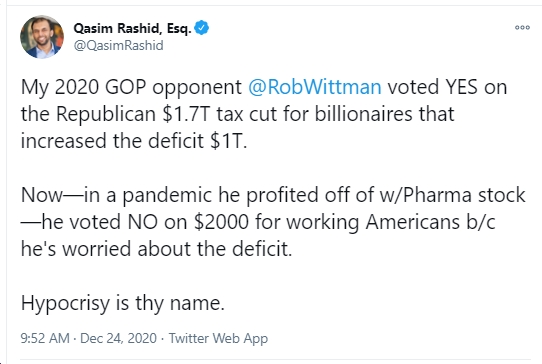Click the "$1.7T" figure in the tweet
Screen dimensions: 542x364
(x=186, y=114)
